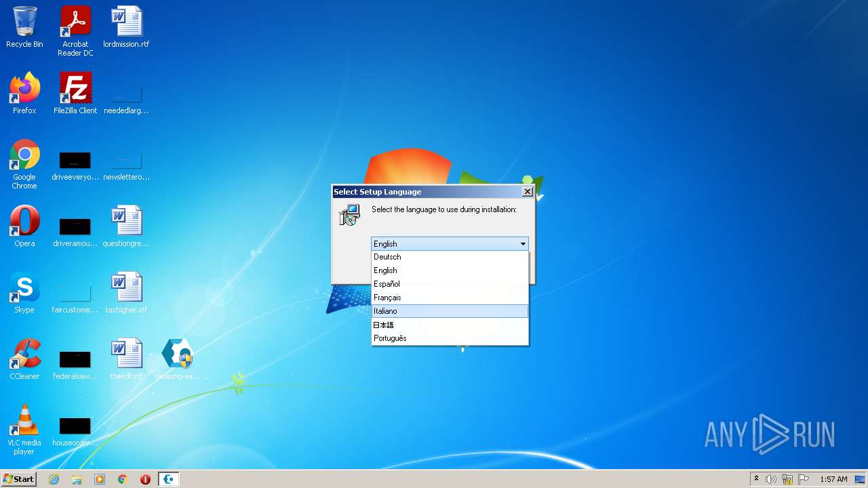The width and height of the screenshot is (868, 488).
Task: Select the newslettero... desktop file
Action: click(126, 165)
